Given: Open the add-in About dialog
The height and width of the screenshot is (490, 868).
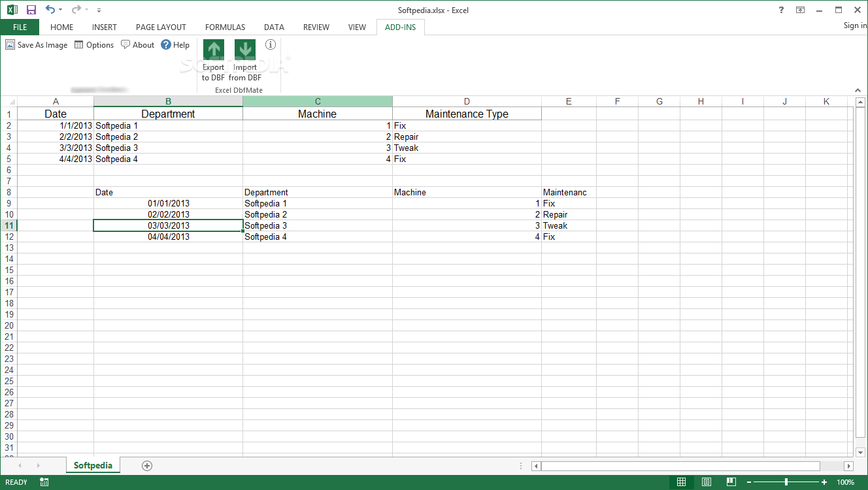Looking at the screenshot, I should [x=137, y=45].
